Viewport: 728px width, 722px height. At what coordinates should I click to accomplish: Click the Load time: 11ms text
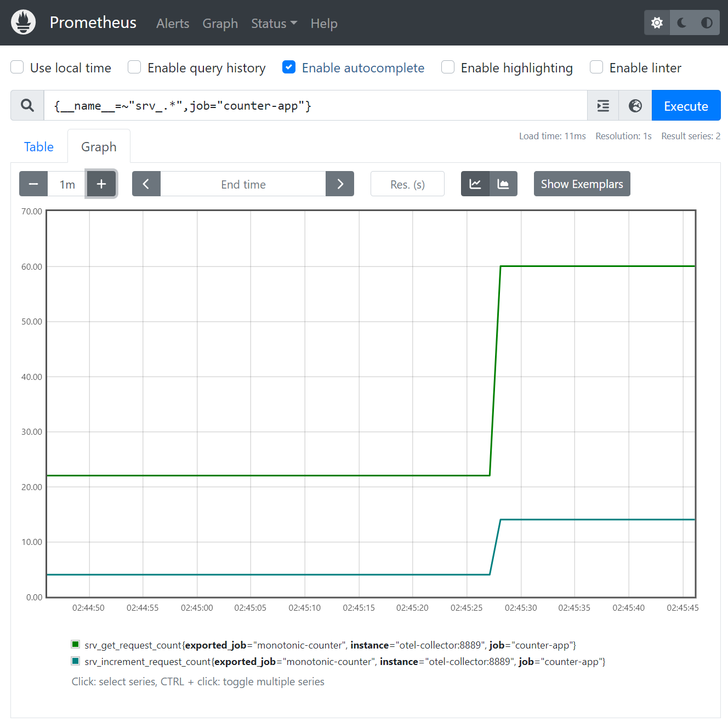coord(553,136)
